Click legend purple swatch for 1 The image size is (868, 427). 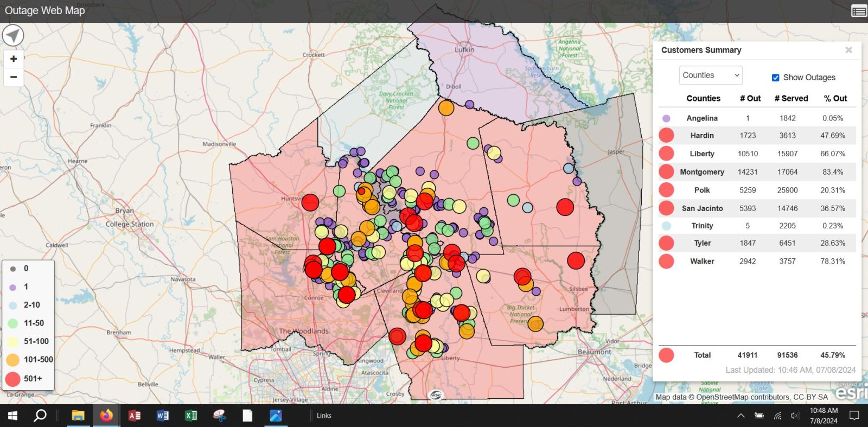point(13,287)
